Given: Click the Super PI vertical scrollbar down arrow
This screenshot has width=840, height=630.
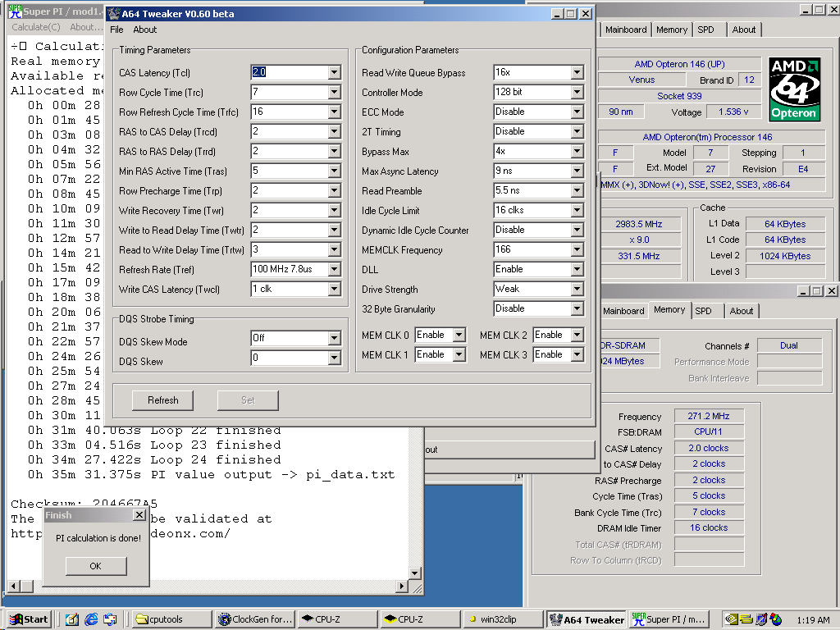Looking at the screenshot, I should coord(414,573).
